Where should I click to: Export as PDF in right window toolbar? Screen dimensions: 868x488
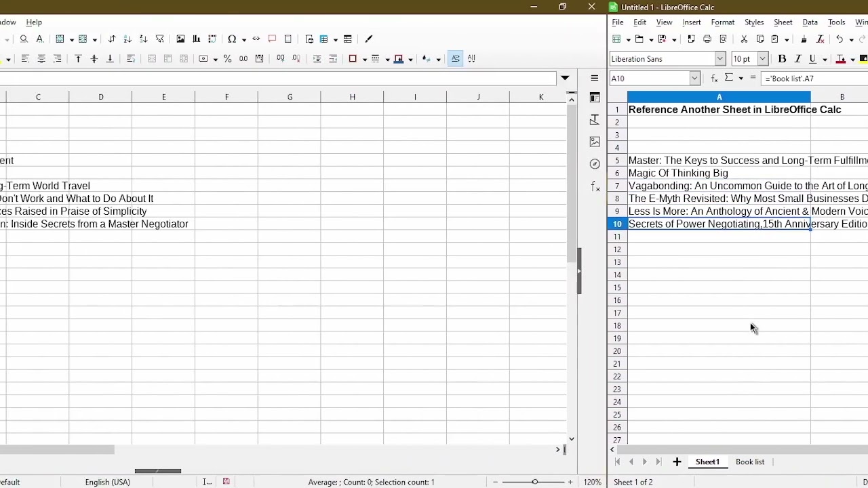691,39
